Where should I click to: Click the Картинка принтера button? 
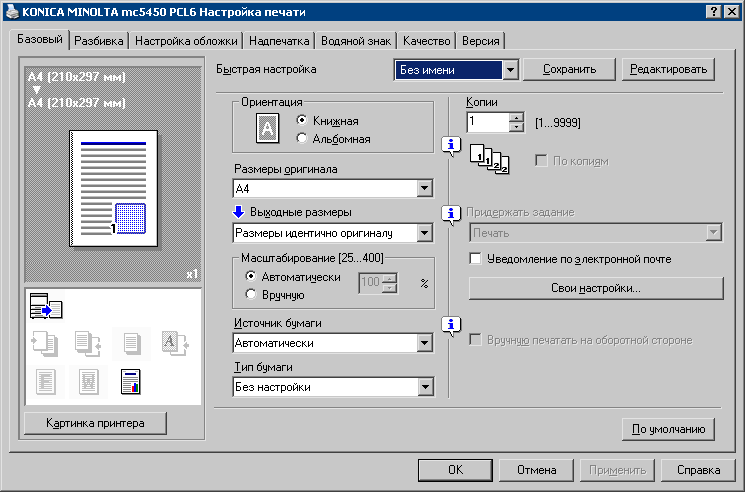[95, 423]
